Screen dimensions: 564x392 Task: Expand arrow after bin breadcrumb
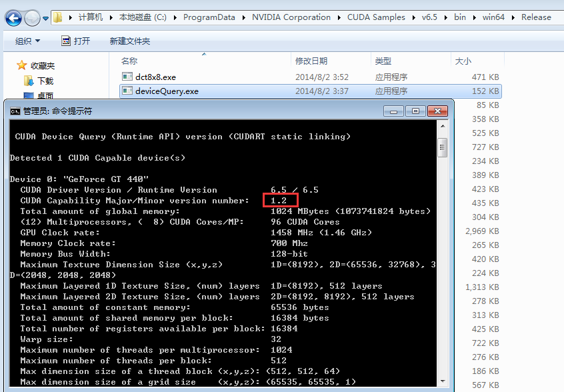(475, 17)
